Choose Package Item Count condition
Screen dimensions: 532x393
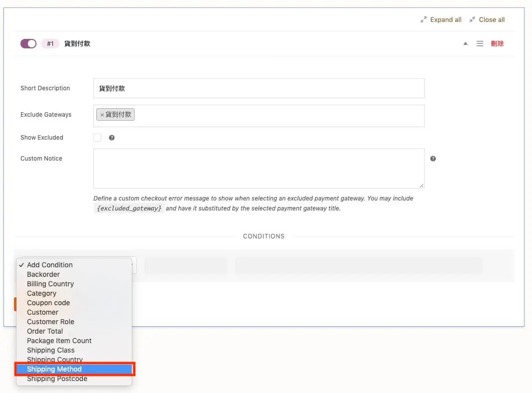[x=74, y=341]
